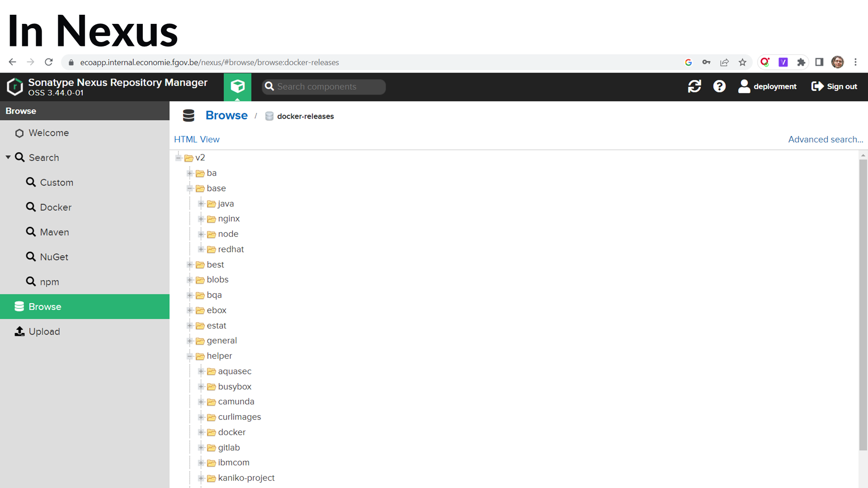Open the HTML View link
868x488 pixels.
pos(197,139)
